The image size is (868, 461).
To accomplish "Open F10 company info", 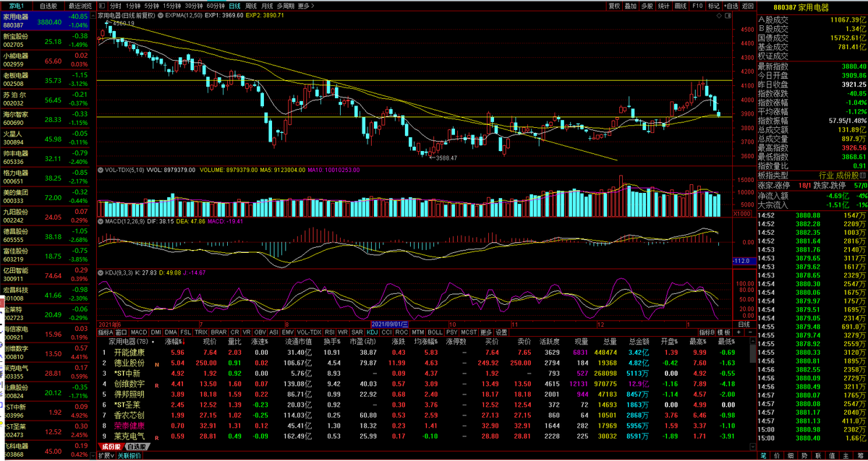I will 697,5.
